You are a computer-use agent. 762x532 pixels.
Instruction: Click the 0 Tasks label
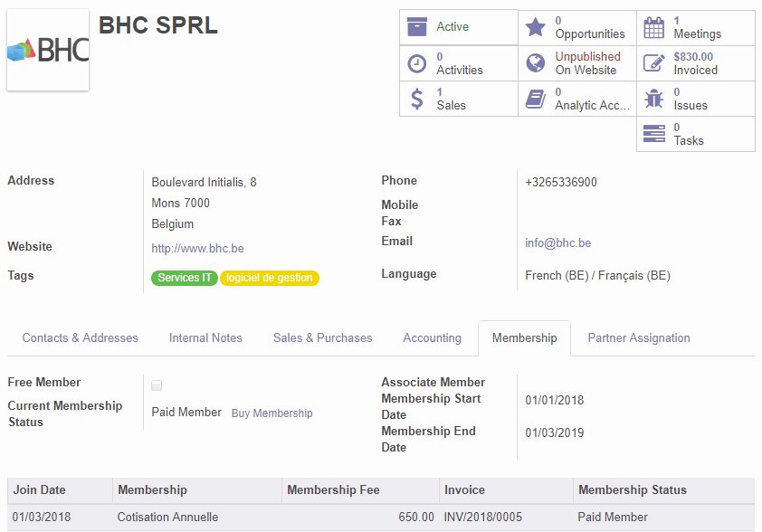click(x=688, y=134)
